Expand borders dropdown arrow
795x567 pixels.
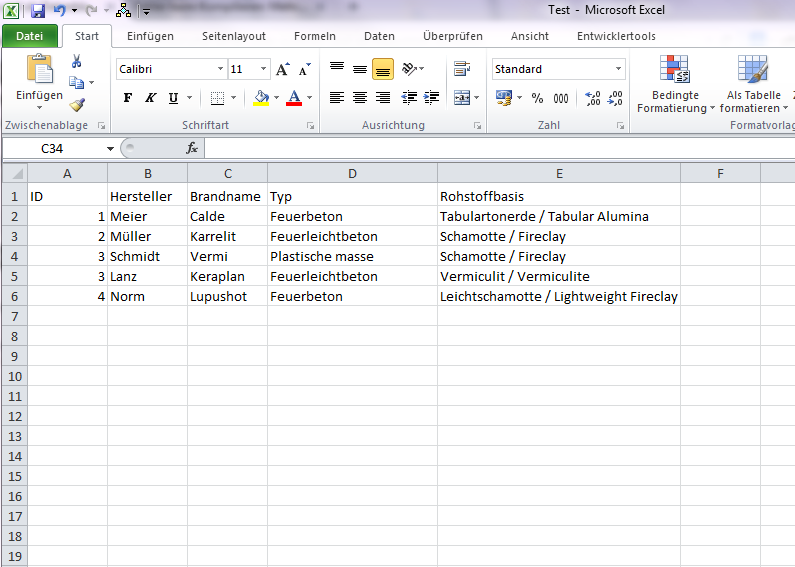[x=234, y=97]
